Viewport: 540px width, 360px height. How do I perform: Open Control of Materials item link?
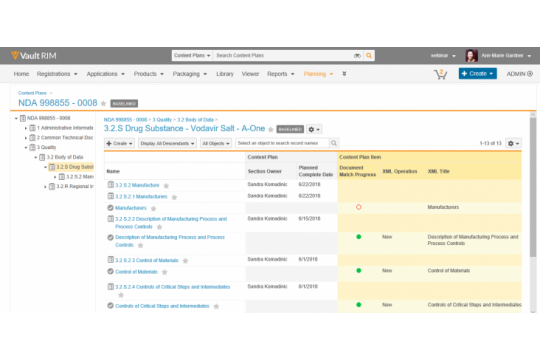coord(136,272)
